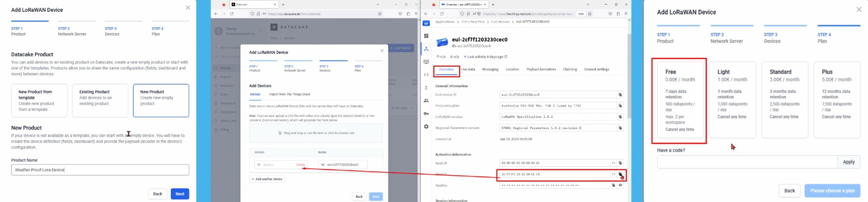Image resolution: width=868 pixels, height=202 pixels.
Task: Open the Payload formatters tab
Action: (x=541, y=69)
